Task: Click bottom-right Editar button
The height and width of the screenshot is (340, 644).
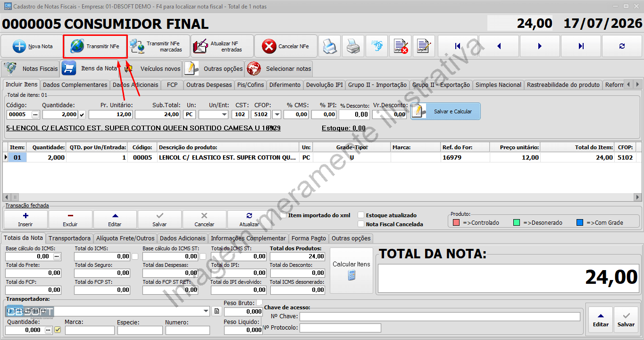Action: point(601,320)
